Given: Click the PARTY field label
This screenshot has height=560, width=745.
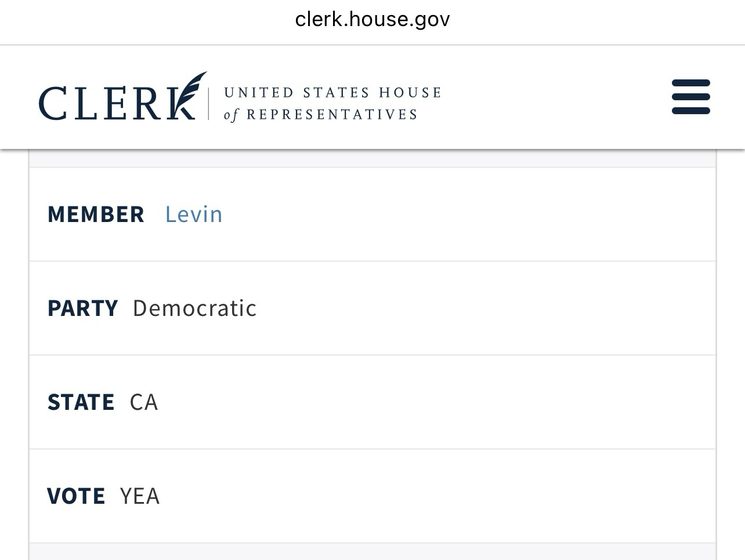Looking at the screenshot, I should 82,308.
